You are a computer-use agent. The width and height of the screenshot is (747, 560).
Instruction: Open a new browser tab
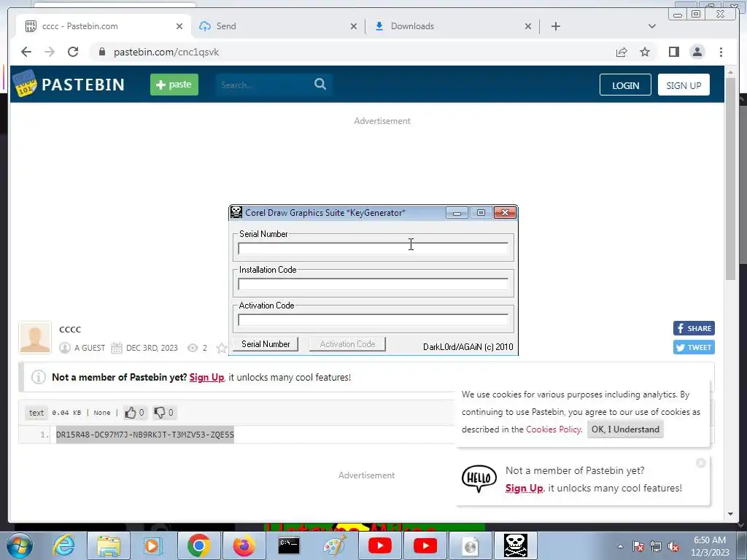555,26
